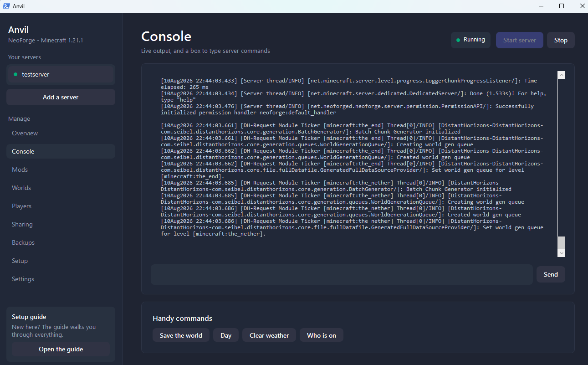Click the green status dot beside testserver

coord(15,74)
